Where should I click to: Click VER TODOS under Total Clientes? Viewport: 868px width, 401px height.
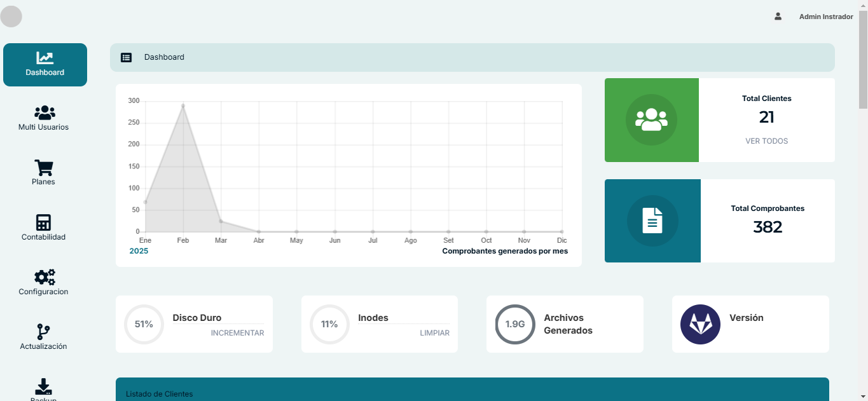[x=766, y=141]
